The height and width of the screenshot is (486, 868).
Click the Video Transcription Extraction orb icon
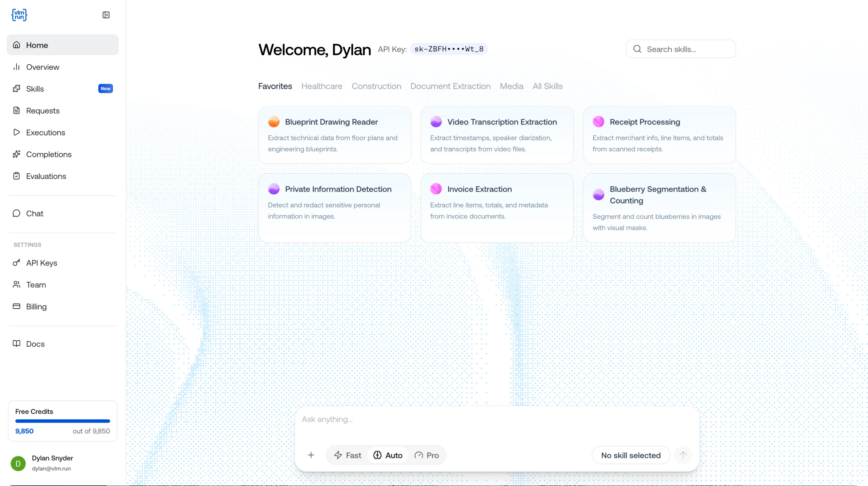(x=436, y=122)
